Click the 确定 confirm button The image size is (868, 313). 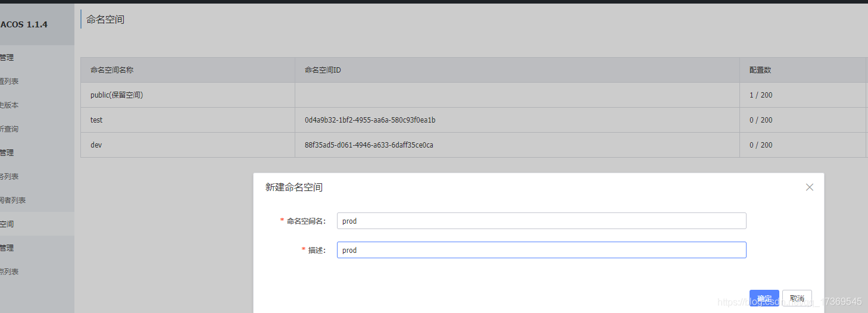tap(764, 298)
